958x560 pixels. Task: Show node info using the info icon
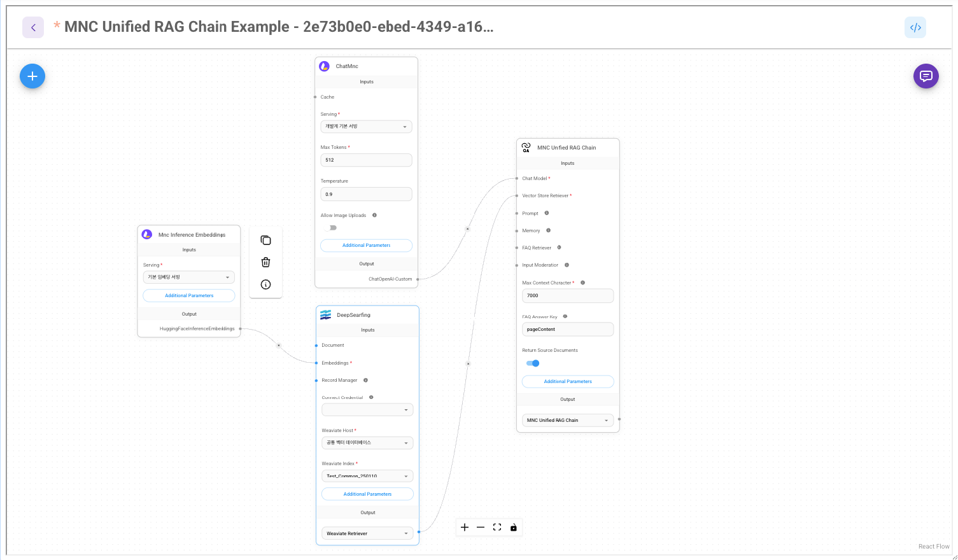coord(265,284)
